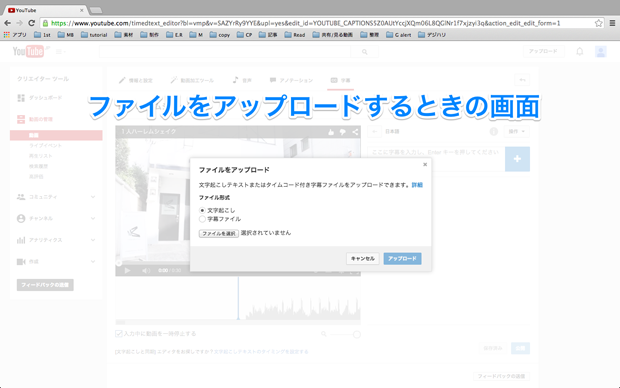Select the 文字起こし radio option

202,210
